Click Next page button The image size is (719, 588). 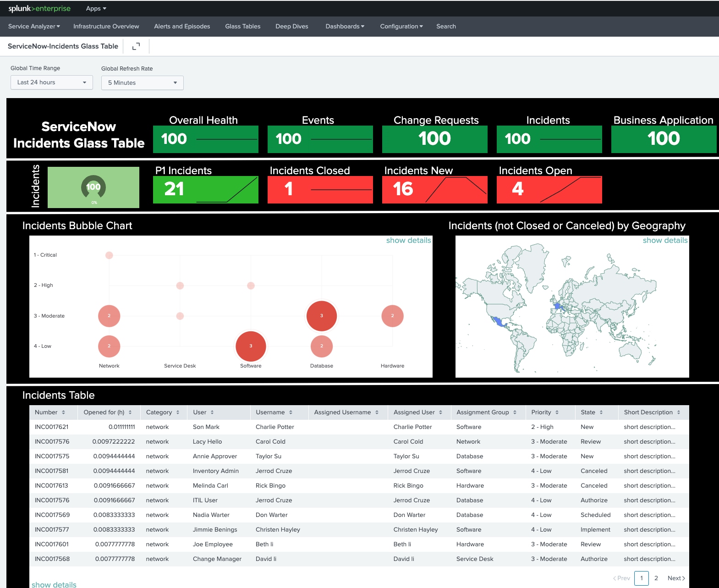click(x=676, y=578)
